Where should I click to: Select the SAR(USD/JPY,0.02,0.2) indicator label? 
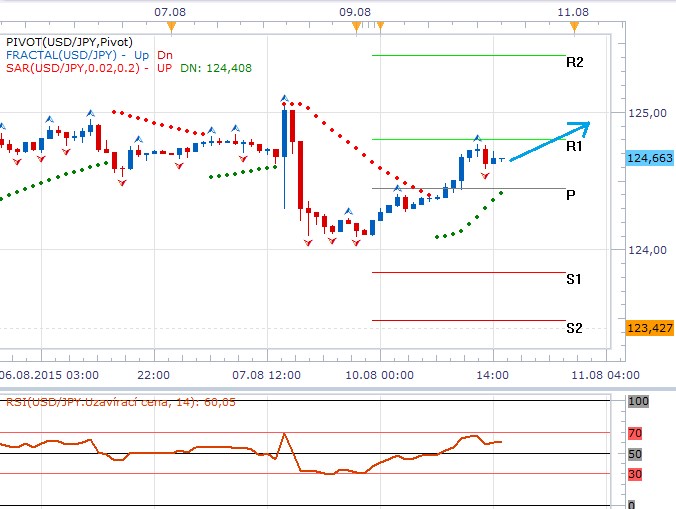coord(74,68)
